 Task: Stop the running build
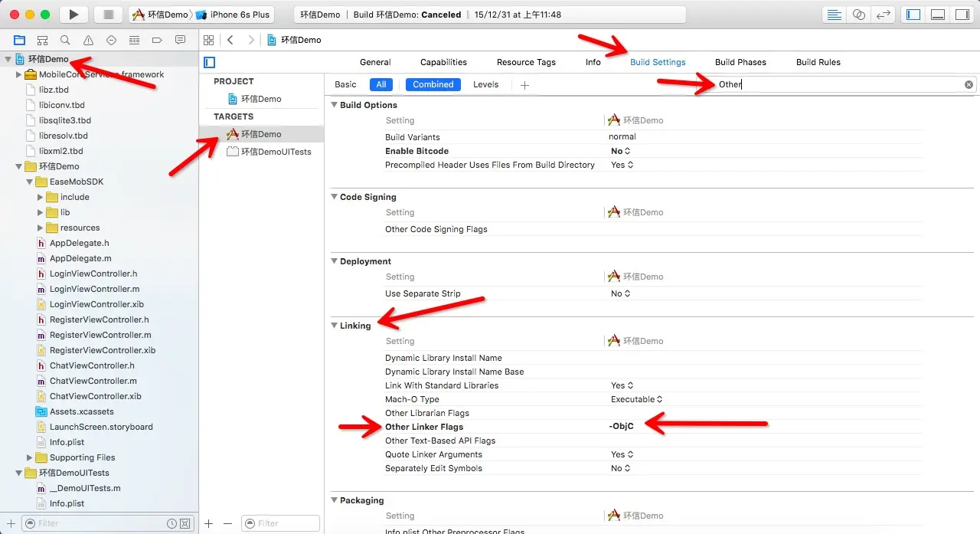[108, 15]
